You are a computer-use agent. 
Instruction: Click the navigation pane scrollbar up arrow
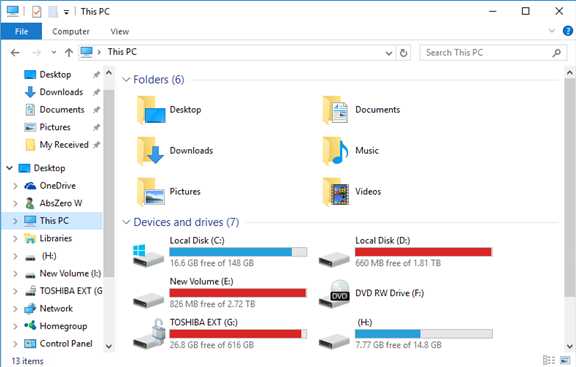[x=108, y=73]
